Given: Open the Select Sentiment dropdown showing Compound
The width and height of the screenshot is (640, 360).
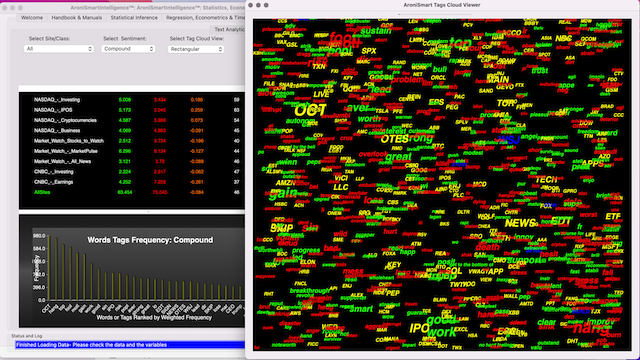Looking at the screenshot, I should pyautogui.click(x=128, y=49).
